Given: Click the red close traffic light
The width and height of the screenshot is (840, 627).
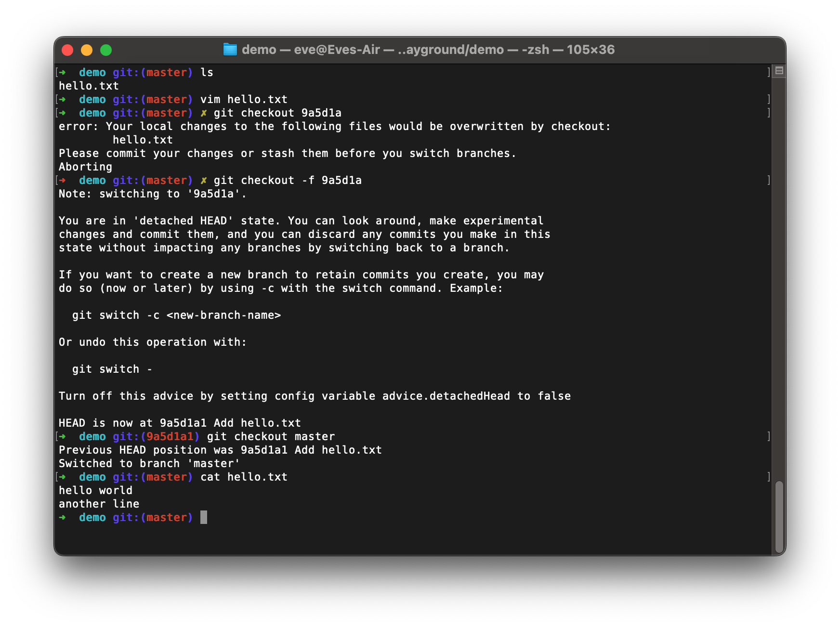Looking at the screenshot, I should tap(68, 50).
